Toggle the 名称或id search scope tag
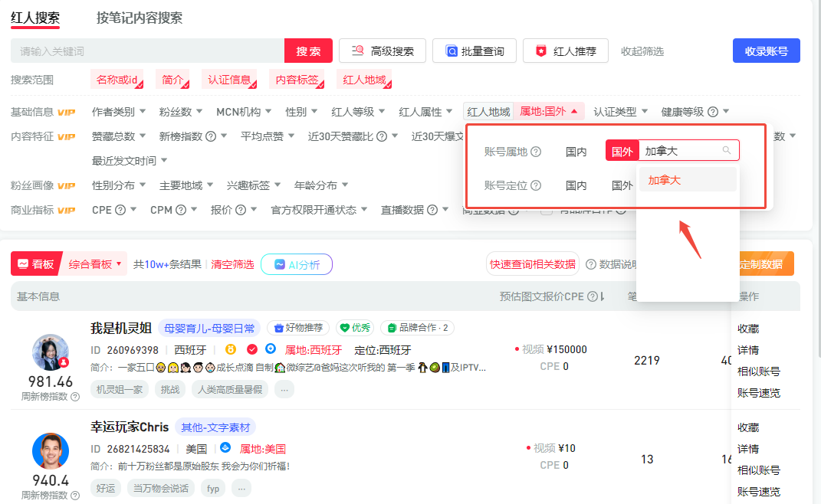 pos(118,80)
